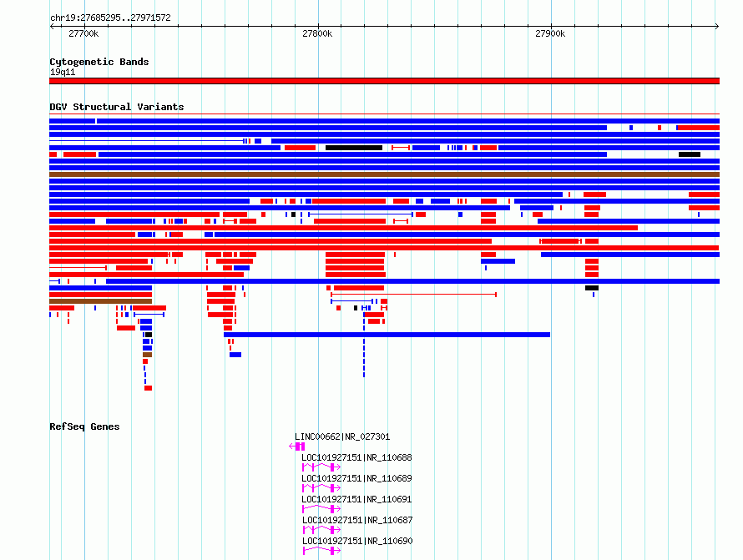The width and height of the screenshot is (743, 560).
Task: Click the red 19q11 cytogenetic band bar
Action: pos(384,81)
